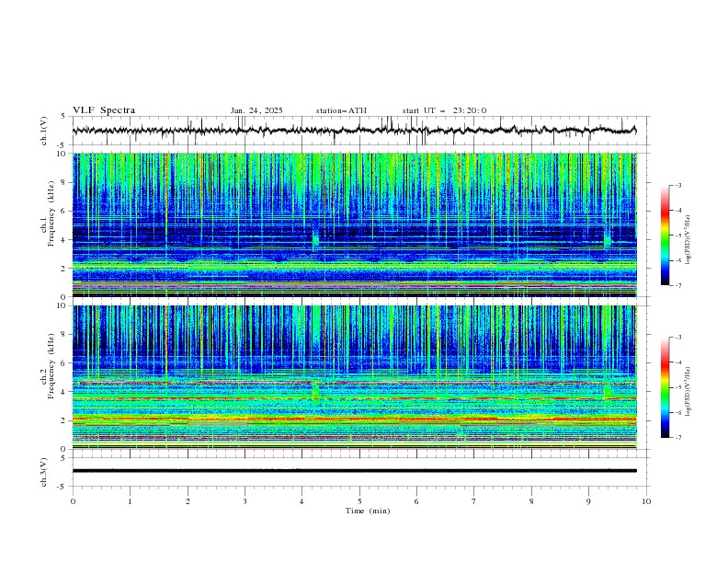Click the color scale bar beside ch.1 spectrogram

click(665, 236)
